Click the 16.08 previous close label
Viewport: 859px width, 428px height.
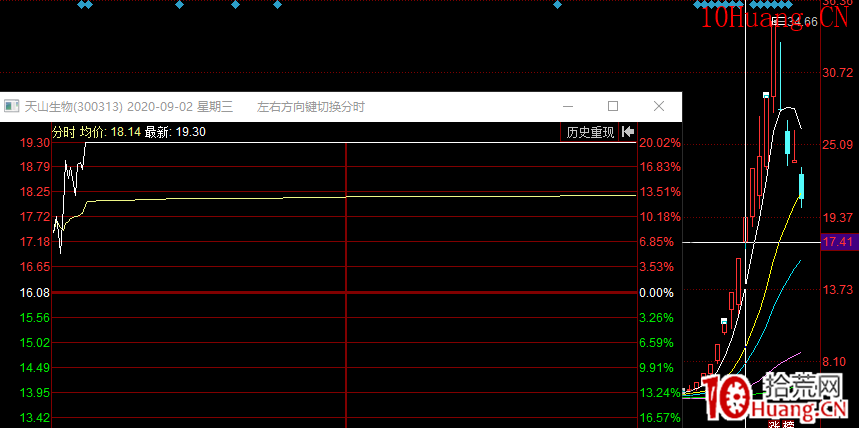pos(35,293)
